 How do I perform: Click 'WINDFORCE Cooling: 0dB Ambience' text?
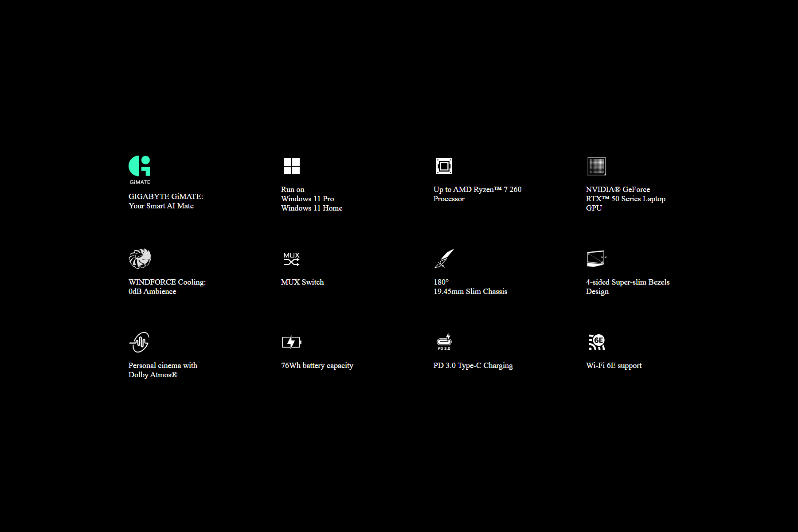(167, 287)
